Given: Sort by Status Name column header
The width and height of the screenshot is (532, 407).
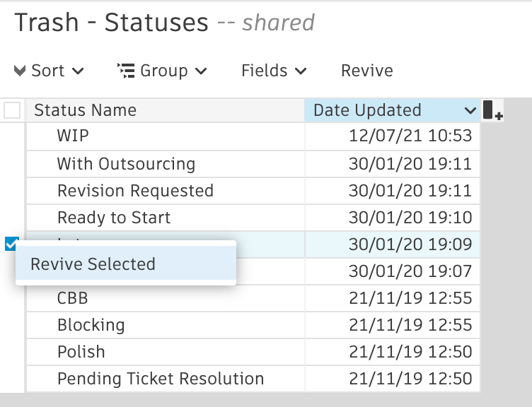Looking at the screenshot, I should point(86,110).
